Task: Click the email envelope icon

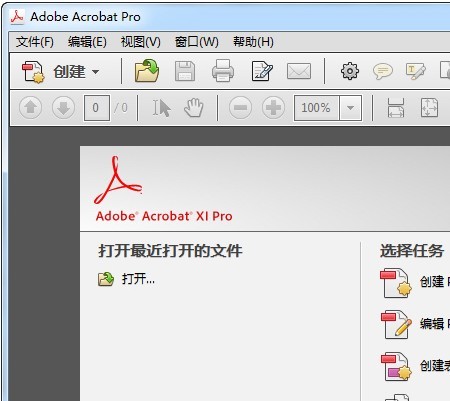Action: pyautogui.click(x=299, y=71)
